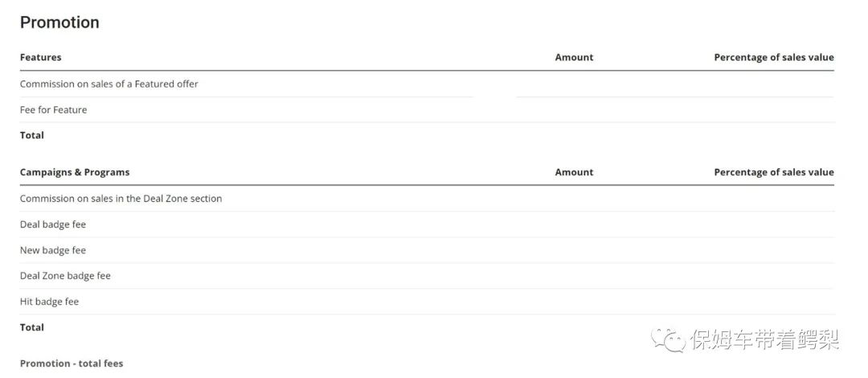Click the Fee for Feature row label
The height and width of the screenshot is (378, 868).
54,109
